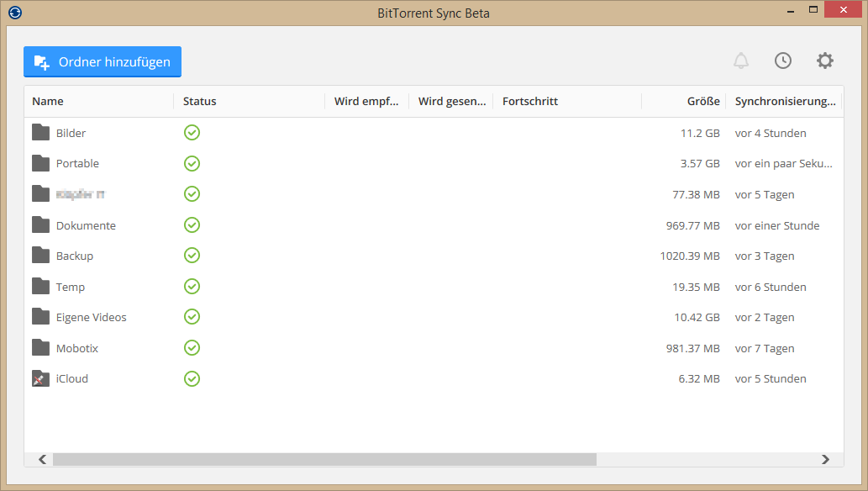Screen dimensions: 868x491
Task: Click the 10.42 GB size value
Action: (697, 318)
